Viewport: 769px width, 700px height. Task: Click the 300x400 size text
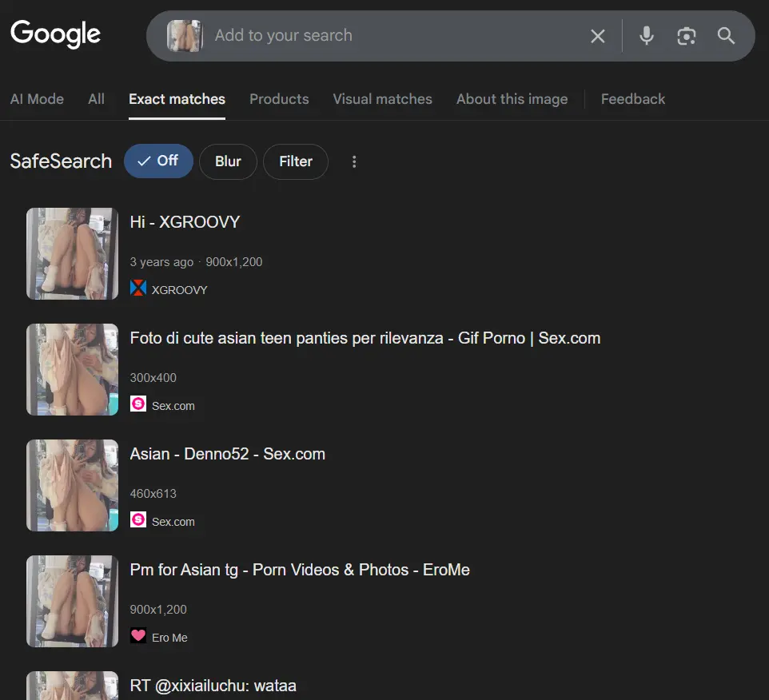coord(153,378)
